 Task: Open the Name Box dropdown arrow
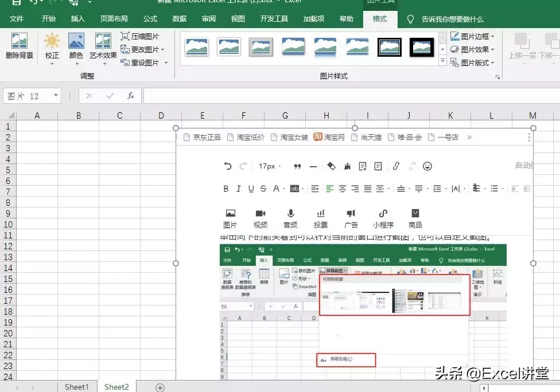point(55,96)
